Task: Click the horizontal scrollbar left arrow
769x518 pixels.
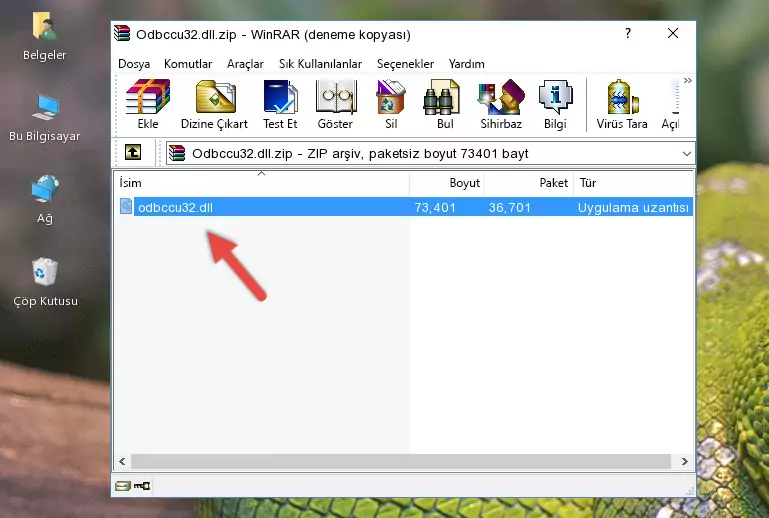Action: tap(123, 461)
